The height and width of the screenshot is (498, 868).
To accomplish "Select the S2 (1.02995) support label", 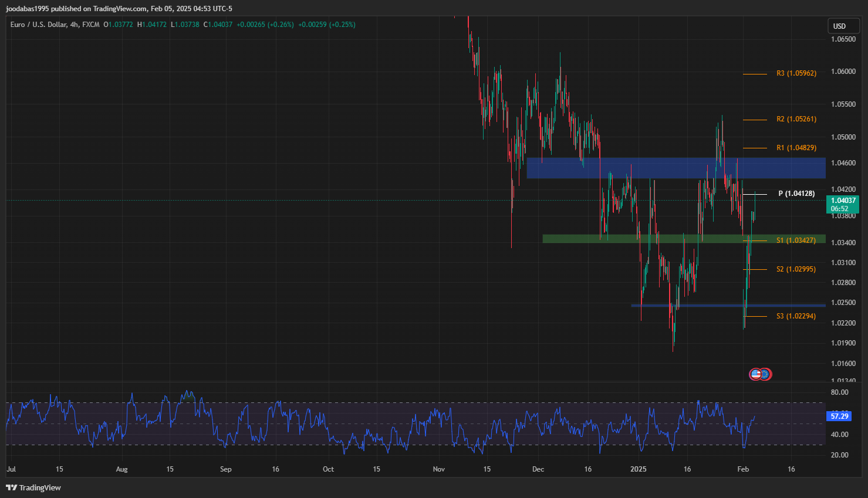I will (796, 269).
